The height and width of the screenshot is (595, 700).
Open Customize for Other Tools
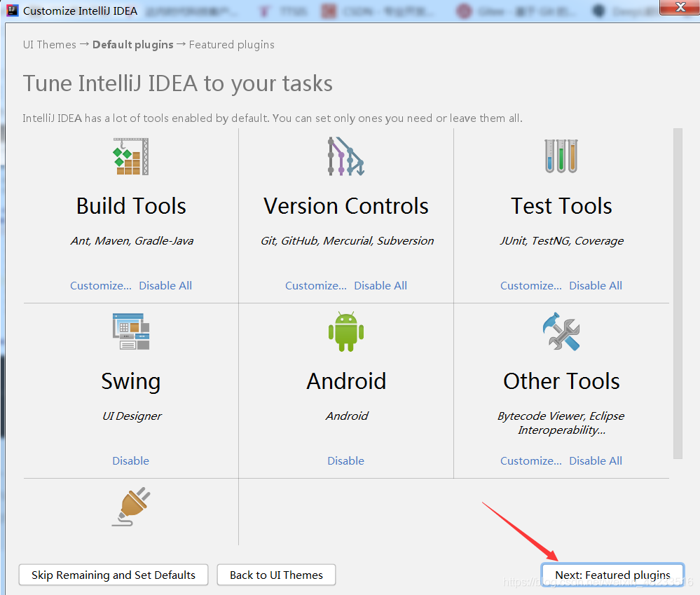[x=531, y=460]
